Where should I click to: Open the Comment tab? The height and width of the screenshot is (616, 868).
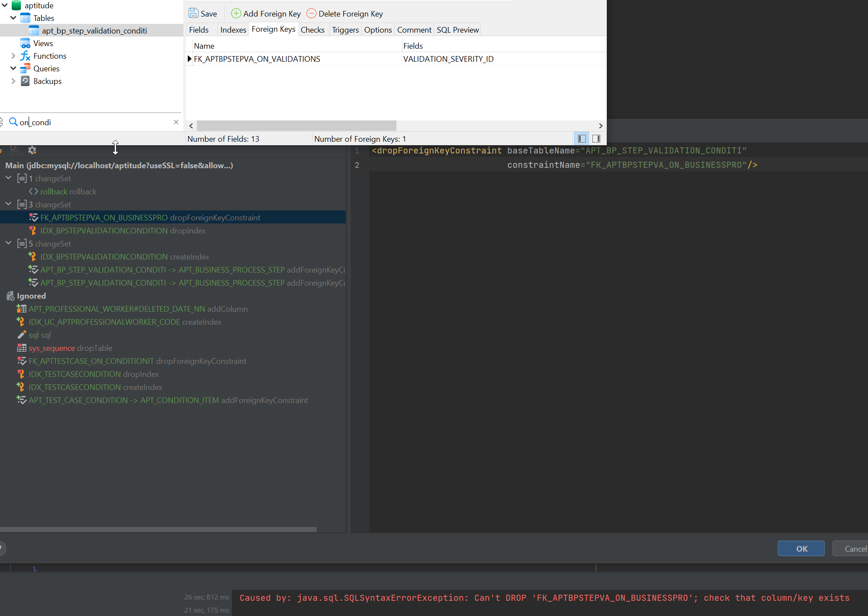(x=414, y=30)
